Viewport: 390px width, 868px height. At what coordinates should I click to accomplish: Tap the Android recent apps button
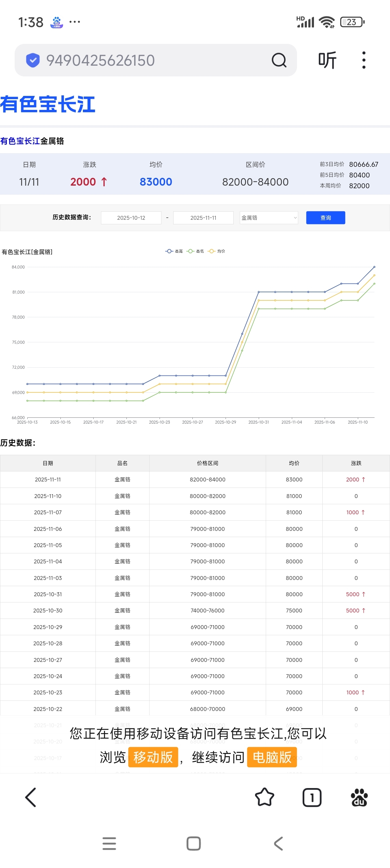109,843
